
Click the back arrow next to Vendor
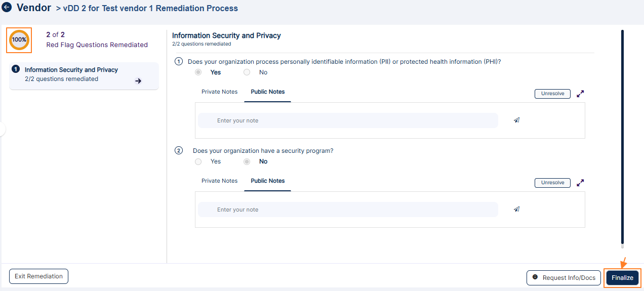coord(7,8)
